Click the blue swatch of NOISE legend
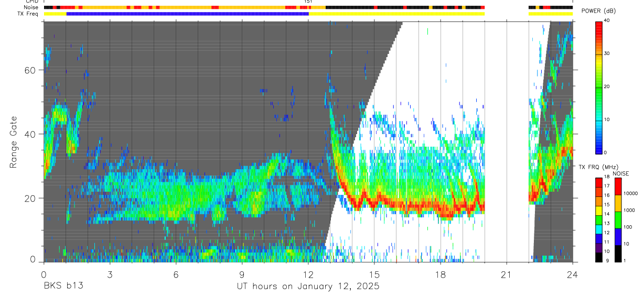The width and height of the screenshot is (644, 297). pyautogui.click(x=617, y=236)
